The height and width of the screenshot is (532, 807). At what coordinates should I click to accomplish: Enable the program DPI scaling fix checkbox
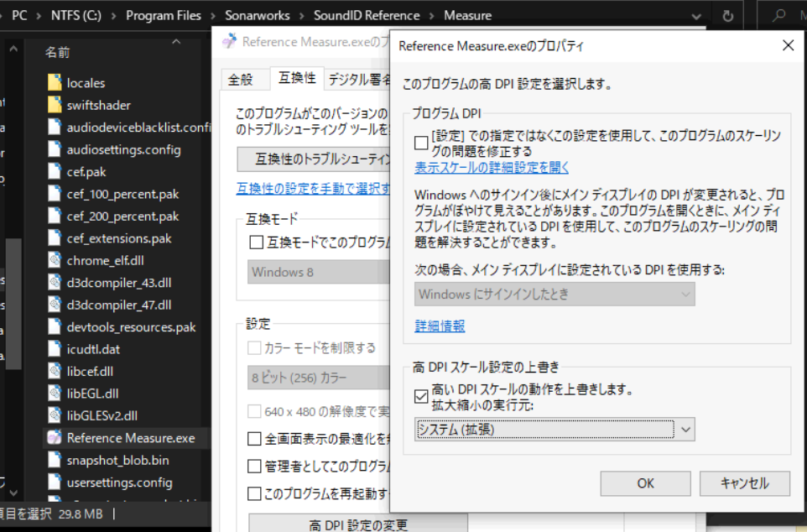421,143
